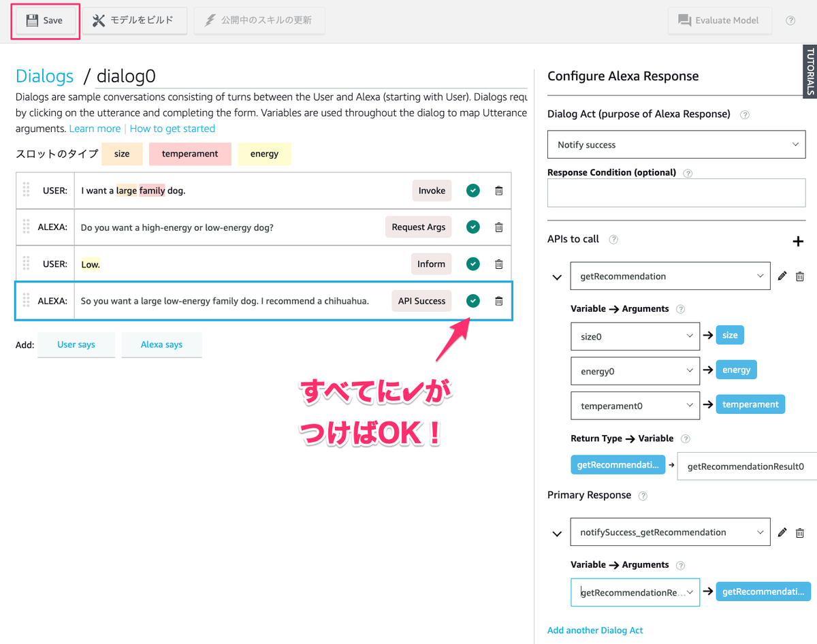This screenshot has height=644, width=817.
Task: Select the 'Low.' user utterance
Action: point(91,264)
